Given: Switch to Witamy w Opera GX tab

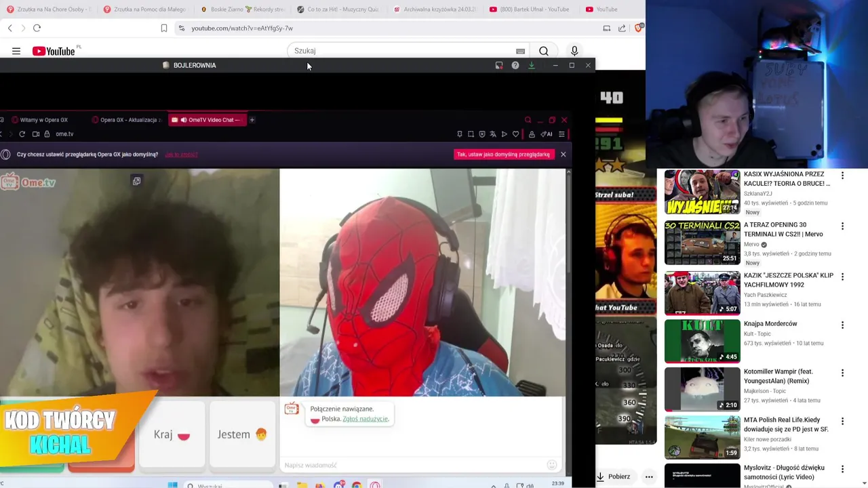Looking at the screenshot, I should pyautogui.click(x=43, y=120).
